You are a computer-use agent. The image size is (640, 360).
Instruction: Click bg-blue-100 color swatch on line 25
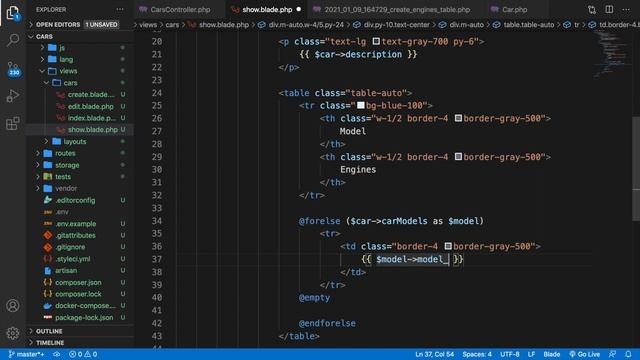pyautogui.click(x=361, y=105)
